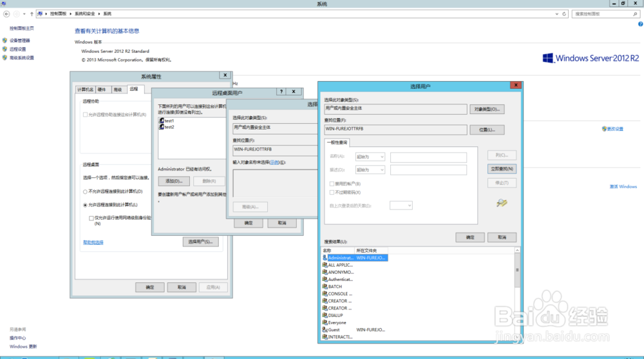
Task: Open the address bar history dropdown arrow
Action: [x=556, y=14]
